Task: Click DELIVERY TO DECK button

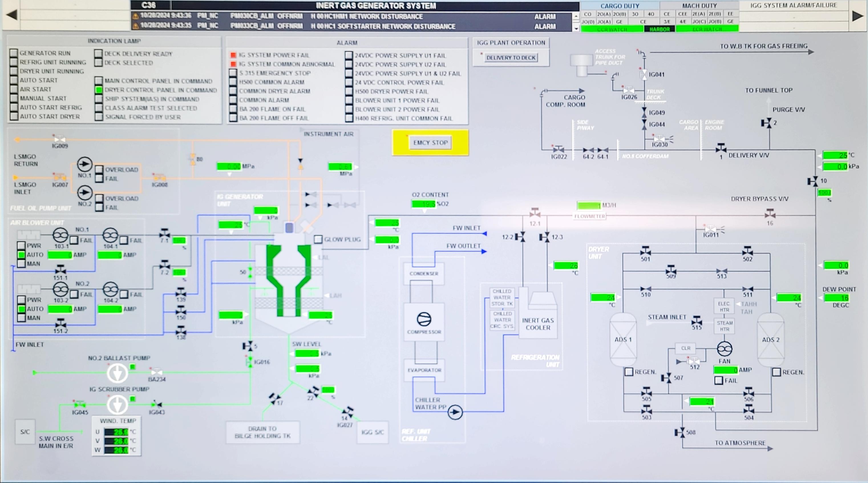Action: click(511, 58)
